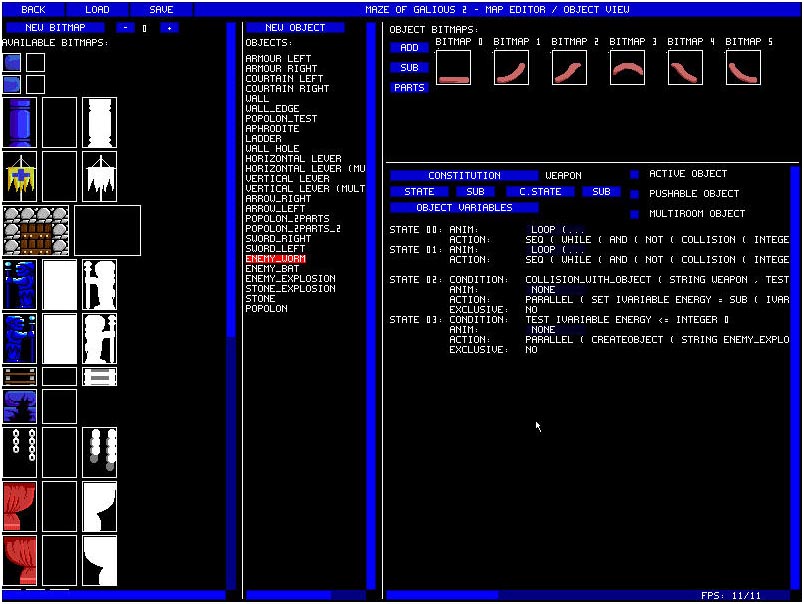Select ARMOUR RIGHT in objects list
Image resolution: width=804 pixels, height=604 pixels.
point(281,69)
